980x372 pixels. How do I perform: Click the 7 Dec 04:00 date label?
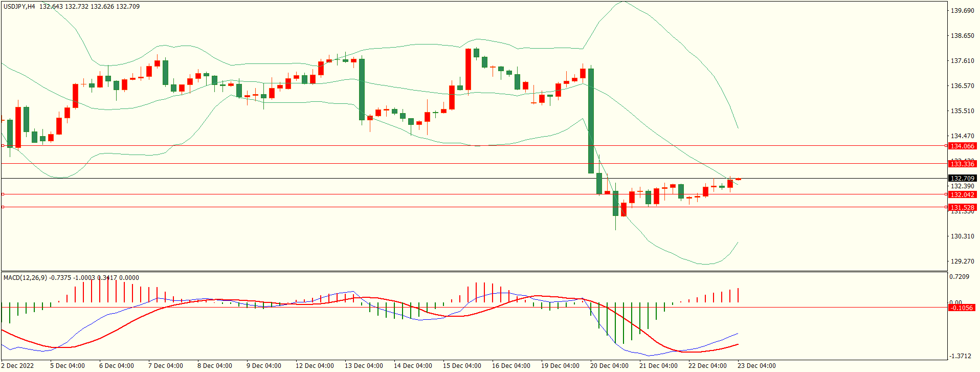(x=165, y=366)
